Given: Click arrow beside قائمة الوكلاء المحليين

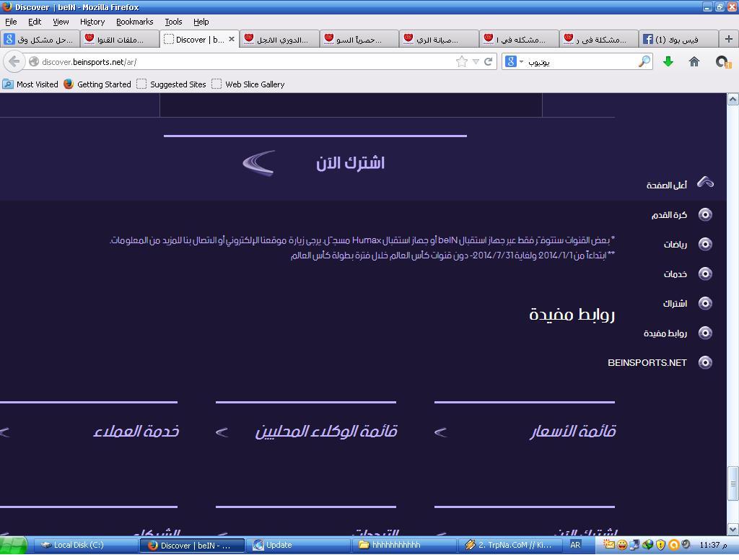Looking at the screenshot, I should (222, 432).
